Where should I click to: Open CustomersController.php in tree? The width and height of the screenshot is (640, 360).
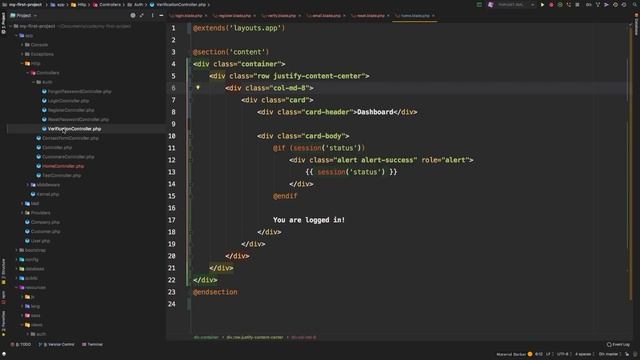pyautogui.click(x=68, y=157)
